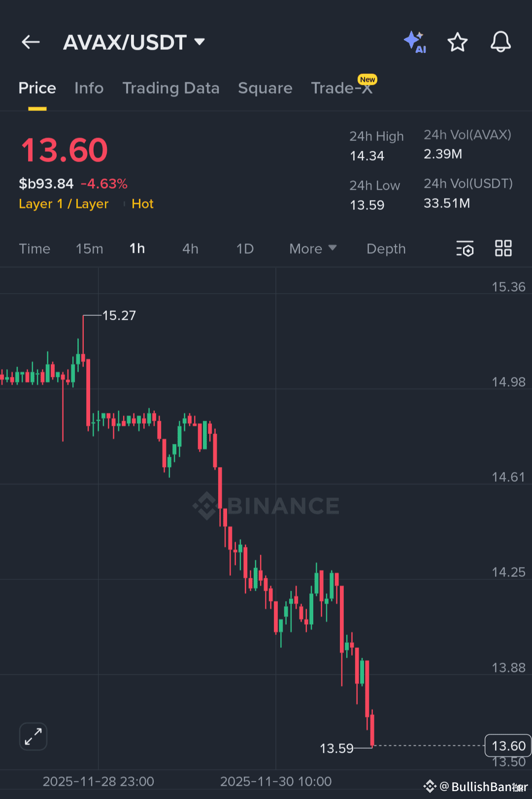Add AVAX/USDT to favorites via star icon
532x799 pixels.
click(458, 42)
